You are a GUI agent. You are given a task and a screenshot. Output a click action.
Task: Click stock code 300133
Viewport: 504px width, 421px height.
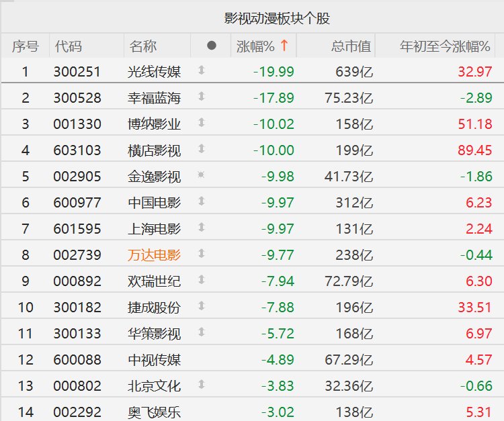77,334
